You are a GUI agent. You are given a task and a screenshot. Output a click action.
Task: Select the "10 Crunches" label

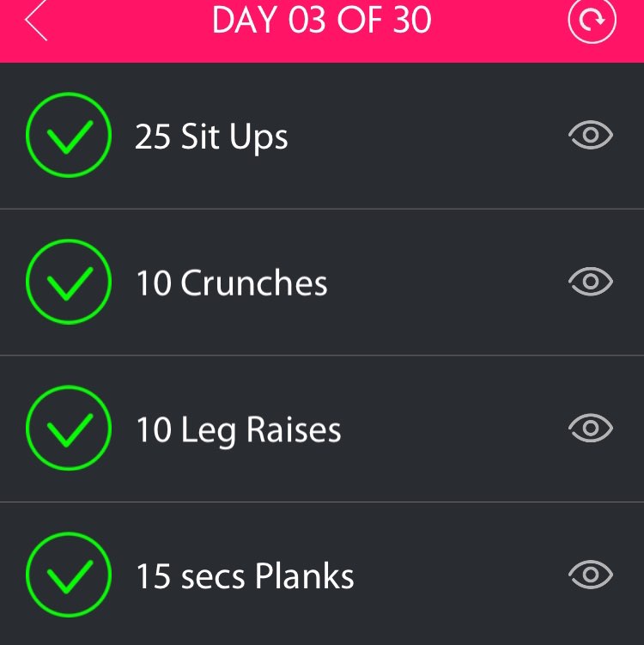coord(232,283)
